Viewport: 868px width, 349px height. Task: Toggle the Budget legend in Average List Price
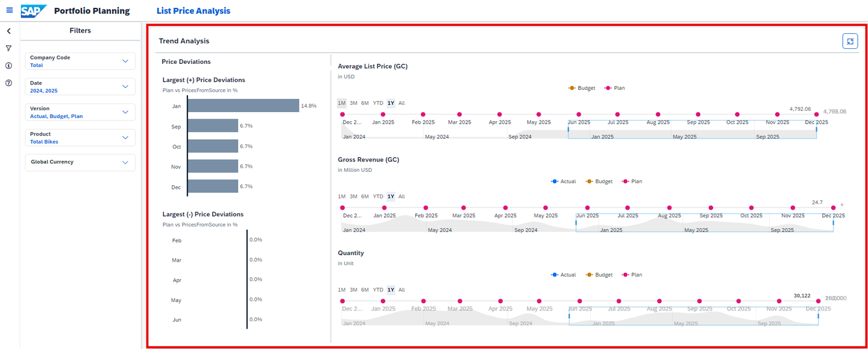click(x=581, y=88)
